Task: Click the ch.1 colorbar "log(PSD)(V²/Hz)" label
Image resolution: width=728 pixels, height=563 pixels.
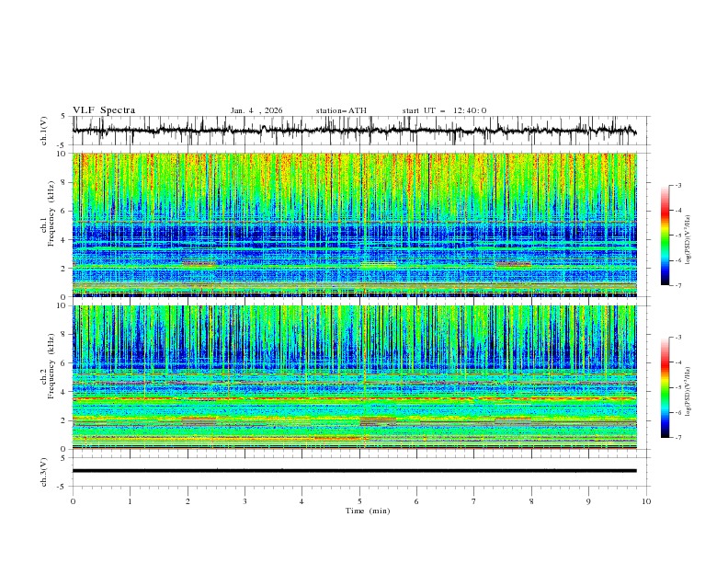Action: click(688, 240)
